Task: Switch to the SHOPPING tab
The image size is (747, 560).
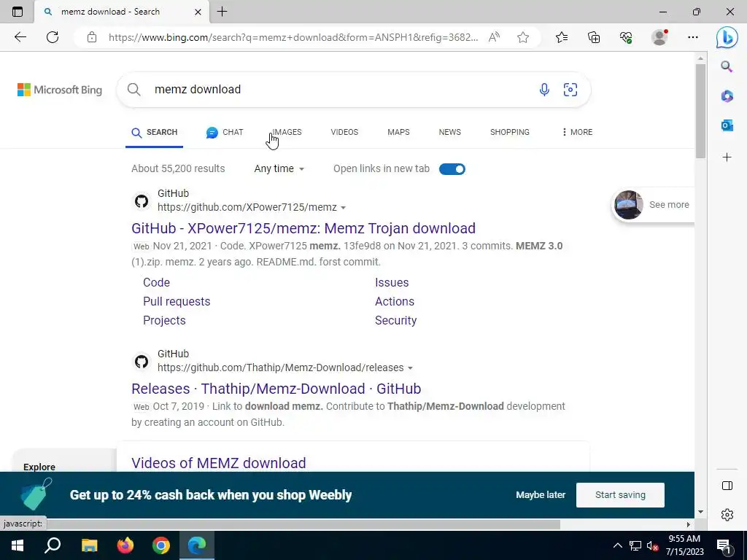Action: coord(510,132)
